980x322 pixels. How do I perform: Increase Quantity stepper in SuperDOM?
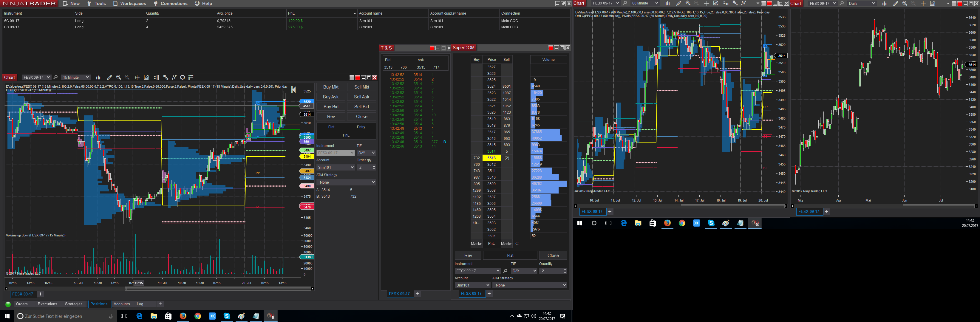click(x=565, y=270)
